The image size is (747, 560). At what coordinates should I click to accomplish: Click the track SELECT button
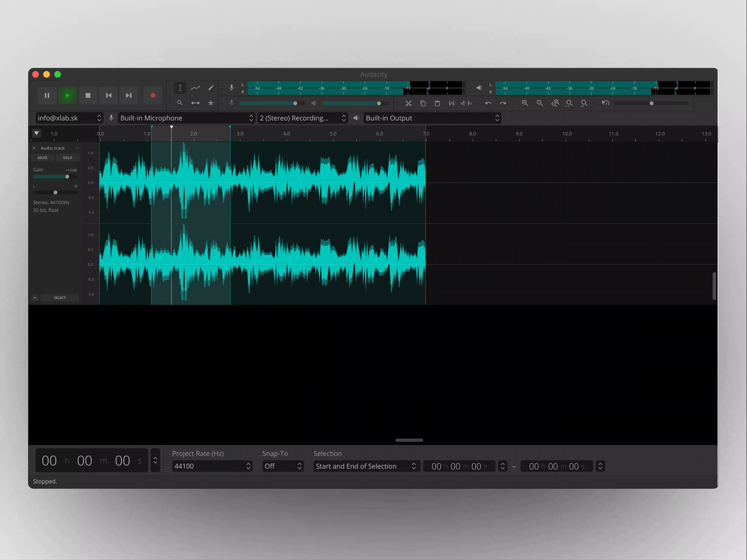[60, 298]
